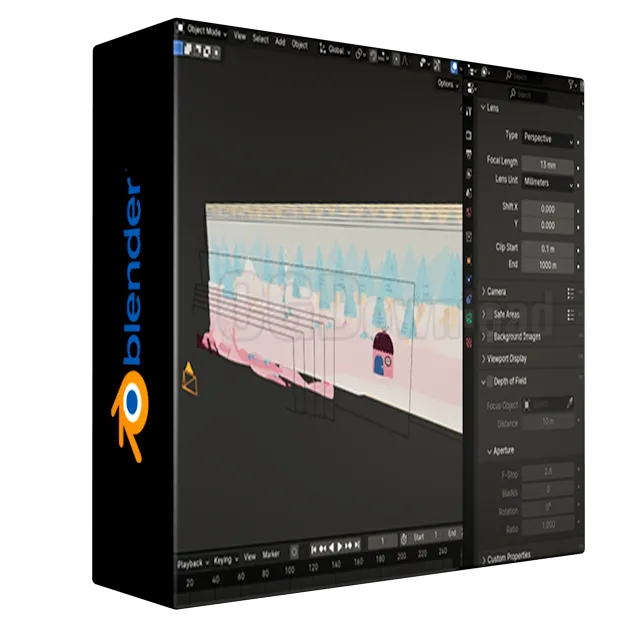Enable the Depth of Field checkbox
630x630 pixels.
pyautogui.click(x=490, y=381)
